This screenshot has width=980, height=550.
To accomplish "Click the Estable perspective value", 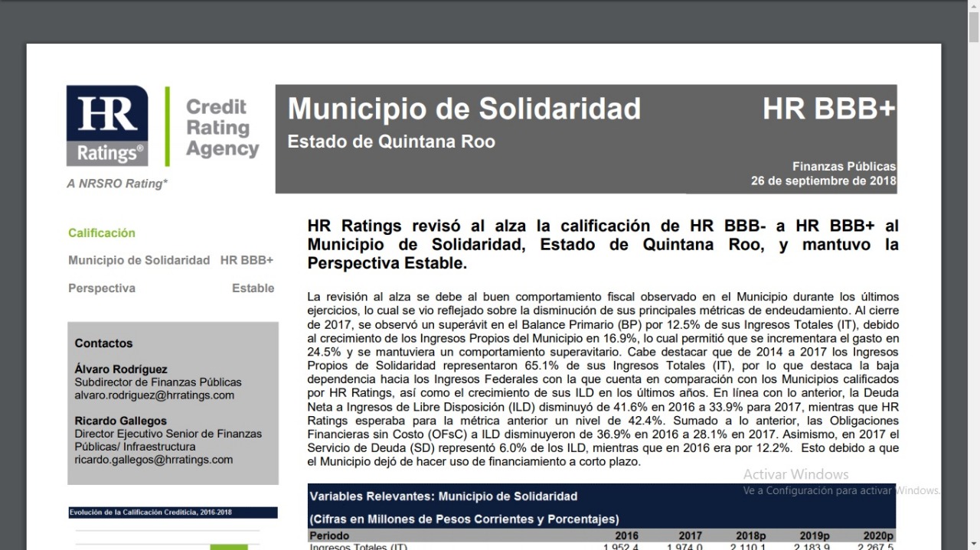I will [253, 288].
